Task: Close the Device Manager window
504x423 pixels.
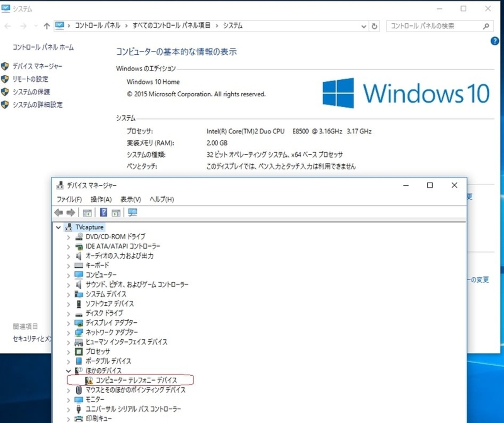Action: pyautogui.click(x=454, y=185)
